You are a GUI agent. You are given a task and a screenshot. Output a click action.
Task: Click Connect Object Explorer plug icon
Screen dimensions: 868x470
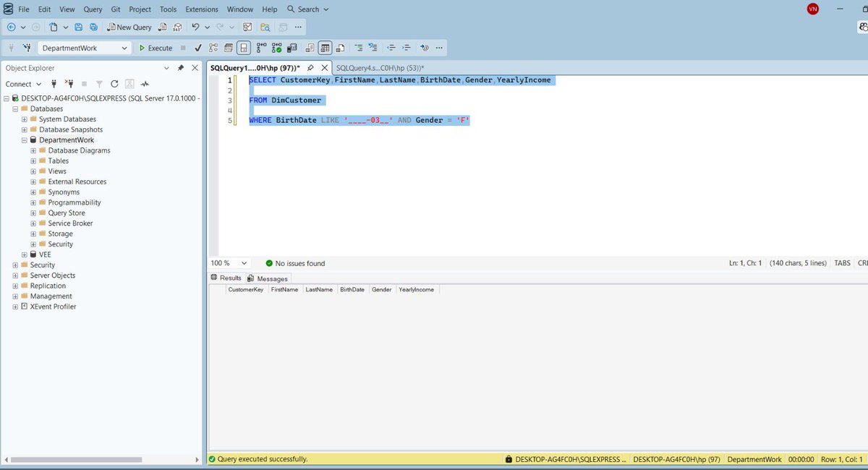click(54, 84)
